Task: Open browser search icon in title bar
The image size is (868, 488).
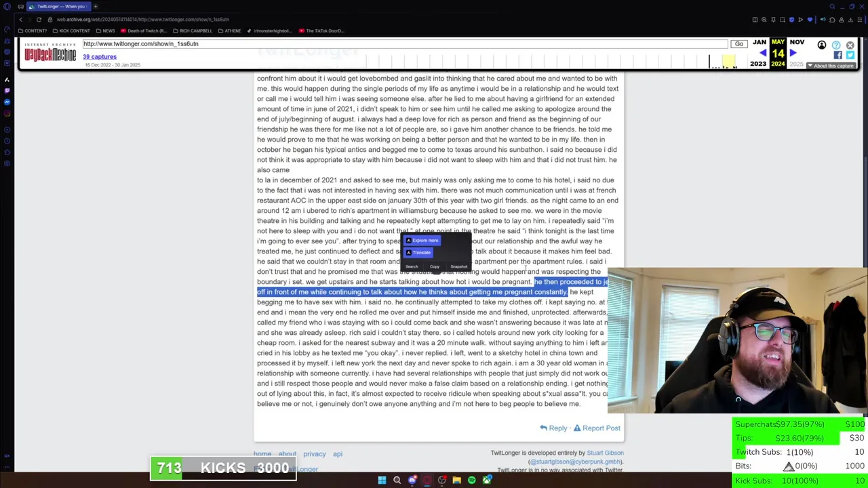Action: (x=832, y=7)
